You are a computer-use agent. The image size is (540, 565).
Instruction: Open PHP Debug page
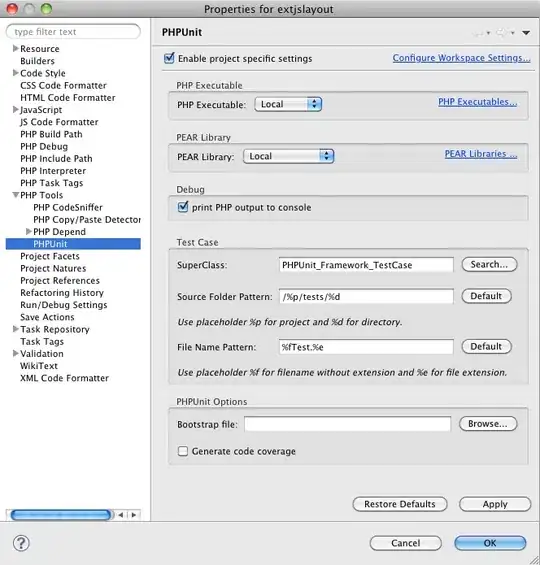pos(44,146)
